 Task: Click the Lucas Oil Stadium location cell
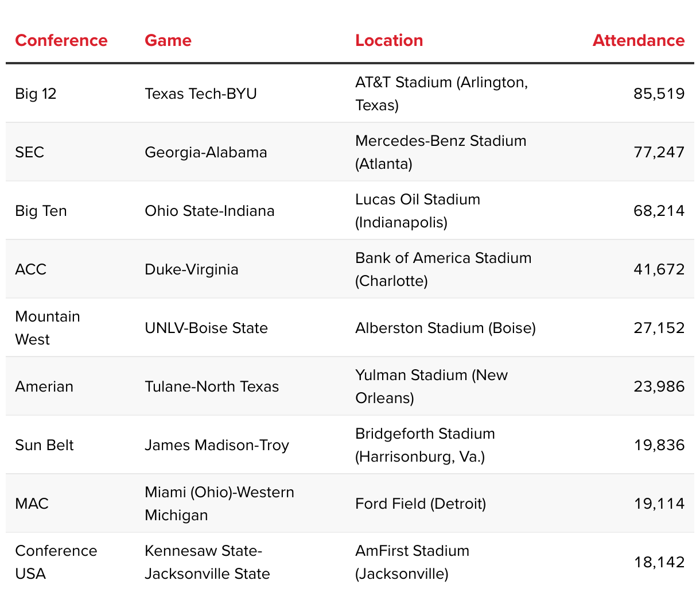(x=417, y=211)
